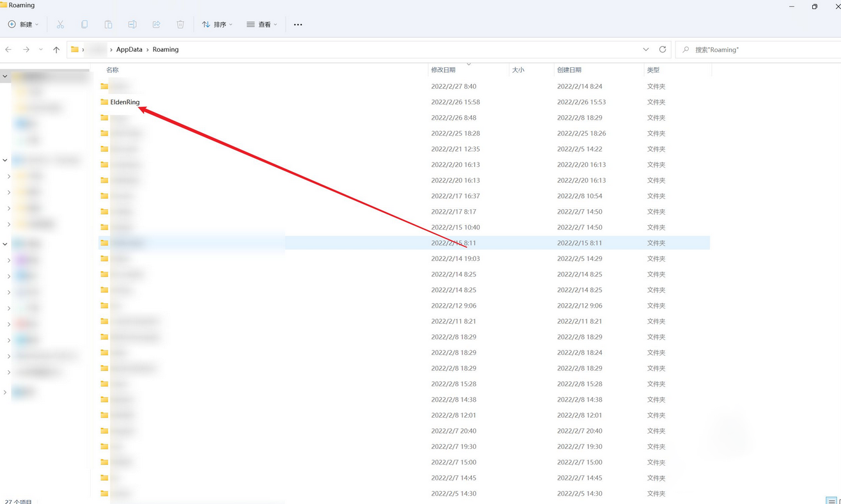Open the 新建 (New) dropdown
Image resolution: width=841 pixels, height=504 pixels.
click(24, 24)
